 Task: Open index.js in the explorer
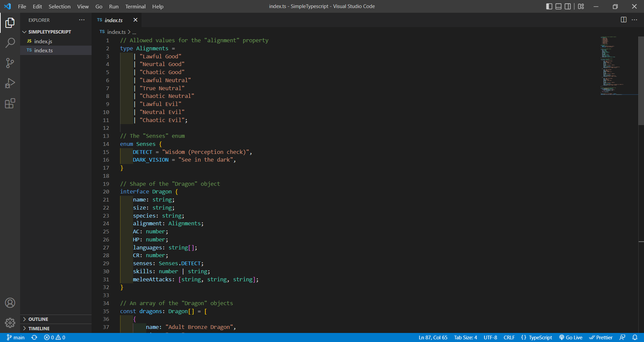(56, 41)
